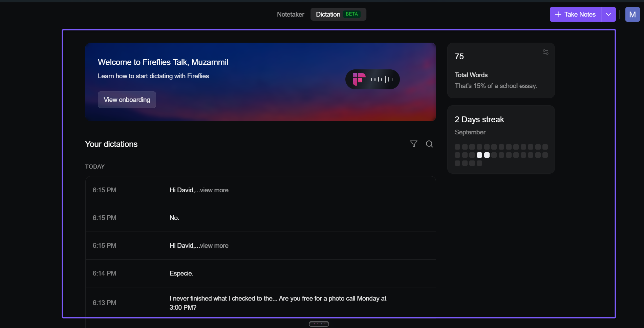Select the Dictation BETA tab
Image resolution: width=644 pixels, height=328 pixels.
pyautogui.click(x=338, y=14)
